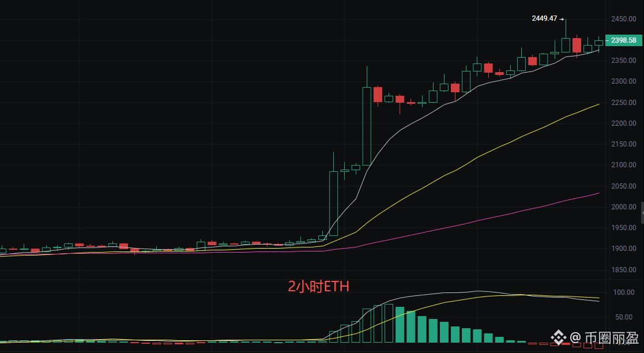
Task: Click the 2200.00 price axis label
Action: [x=623, y=123]
